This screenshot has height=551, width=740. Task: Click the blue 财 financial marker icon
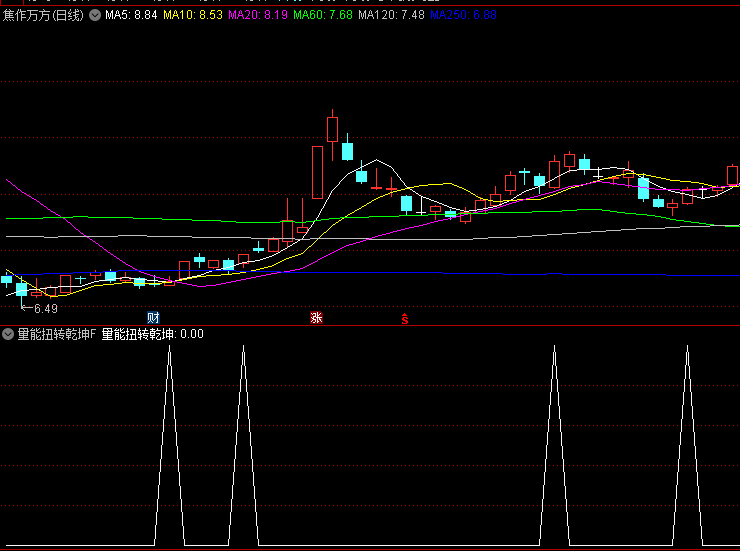click(153, 318)
